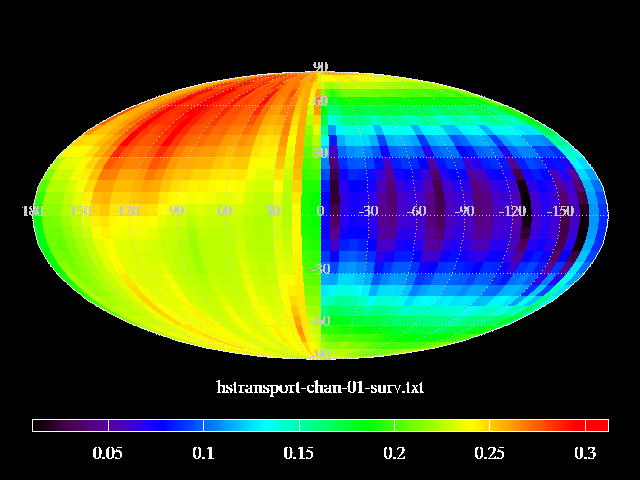Click the 0.1 colorbar tick label
This screenshot has height=480, width=640.
pos(203,454)
